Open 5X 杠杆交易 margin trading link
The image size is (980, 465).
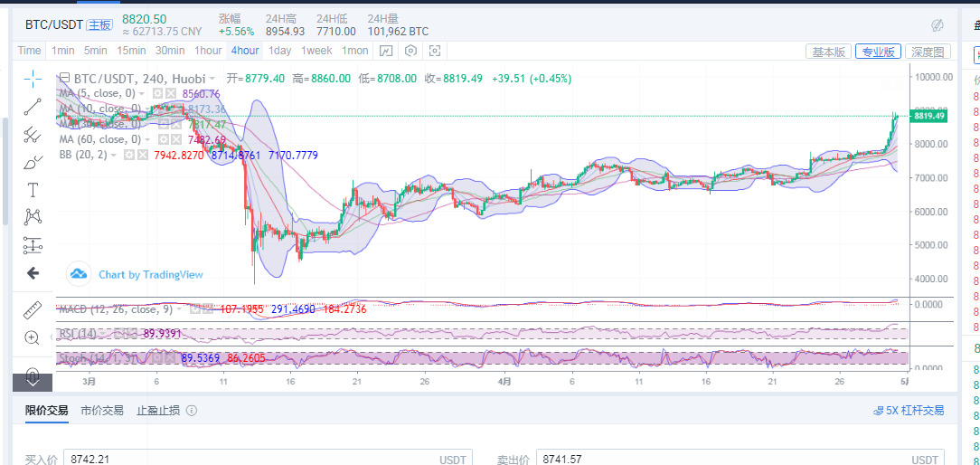point(909,412)
